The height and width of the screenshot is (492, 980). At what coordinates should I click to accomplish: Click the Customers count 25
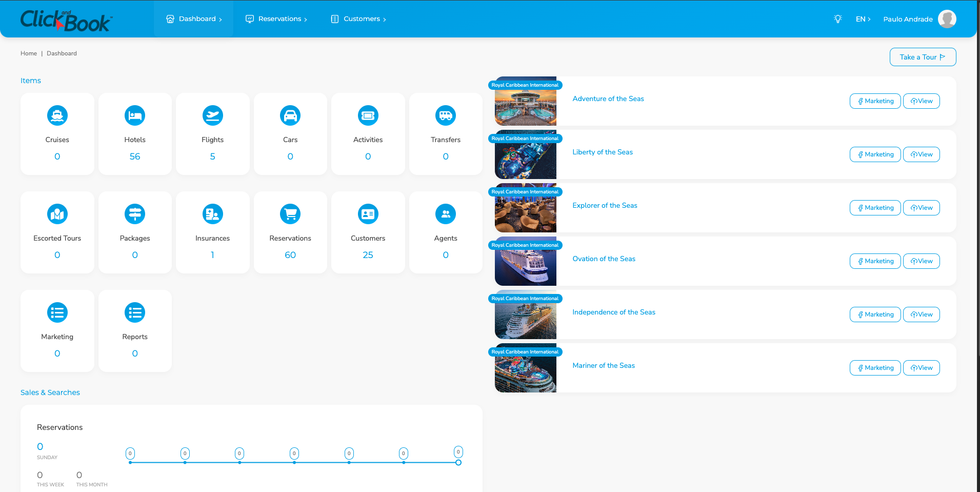click(368, 255)
